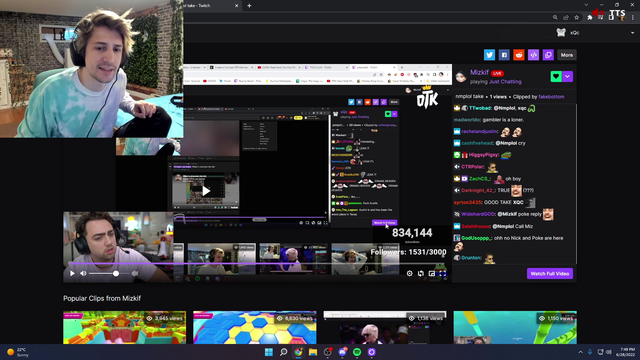Click chat username WidehardGOD
Image resolution: width=640 pixels, height=360 pixels.
tap(478, 214)
